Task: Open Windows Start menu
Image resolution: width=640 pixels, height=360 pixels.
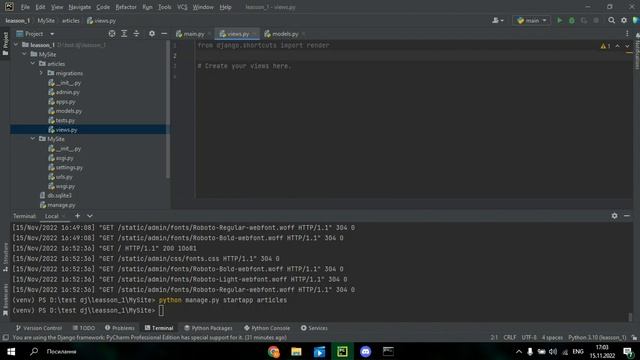Action: [11, 351]
